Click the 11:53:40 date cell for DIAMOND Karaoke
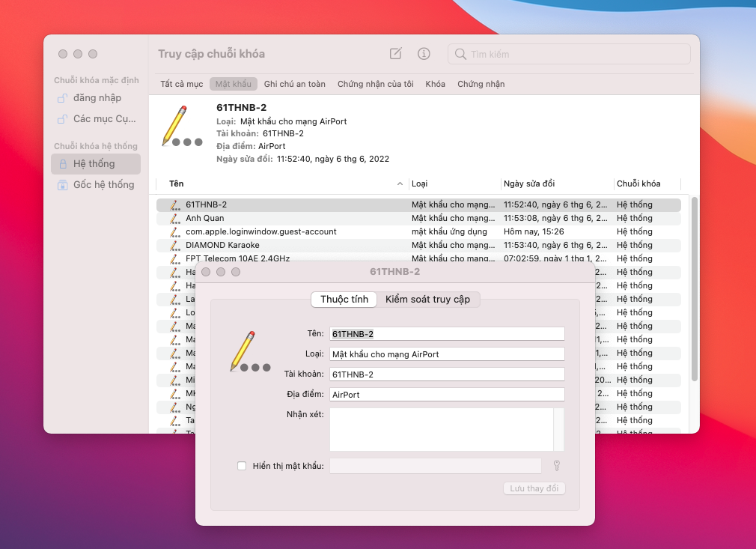This screenshot has height=549, width=756. 555,246
